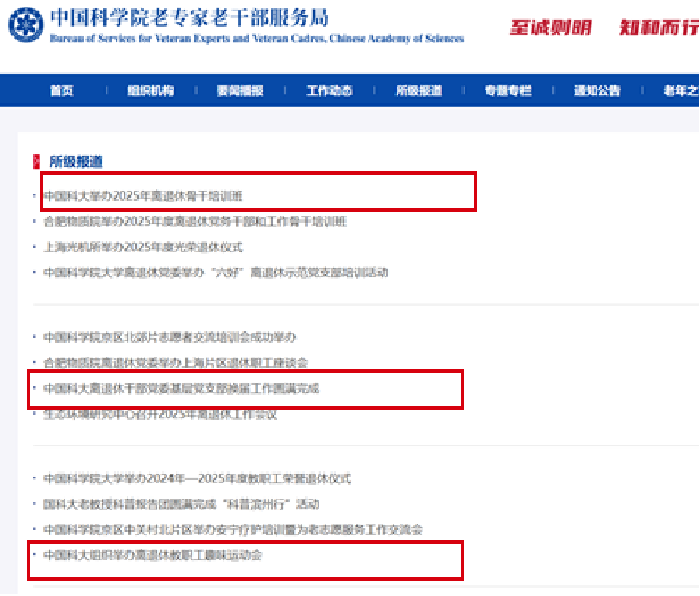Go to 要闻播报 in navigation bar
700x596 pixels.
tap(240, 90)
